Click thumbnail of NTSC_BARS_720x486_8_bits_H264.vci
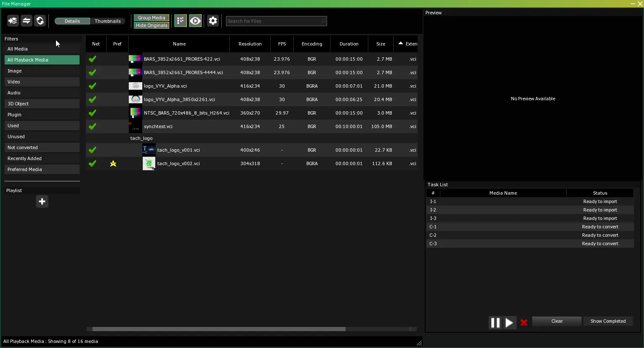This screenshot has height=348, width=644. (x=136, y=113)
